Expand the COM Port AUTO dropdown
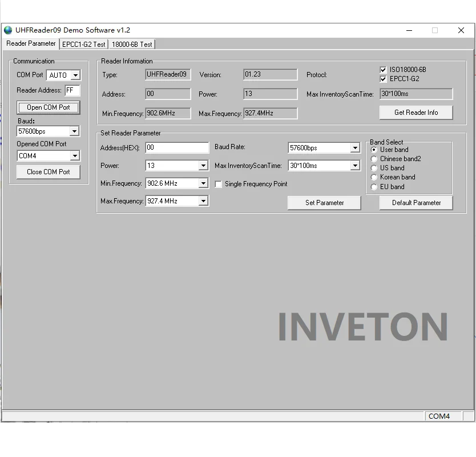 pos(75,75)
